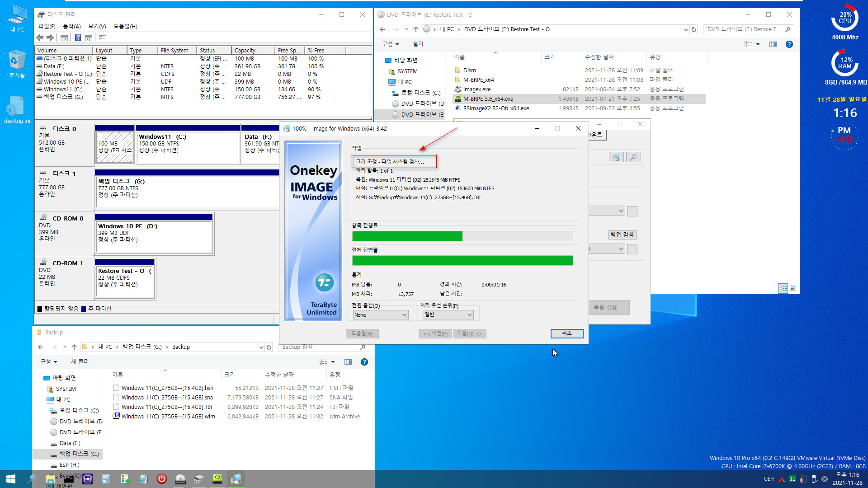Toggle preview pane icon in Backup explorer
This screenshot has width=868, height=488.
coord(348,362)
